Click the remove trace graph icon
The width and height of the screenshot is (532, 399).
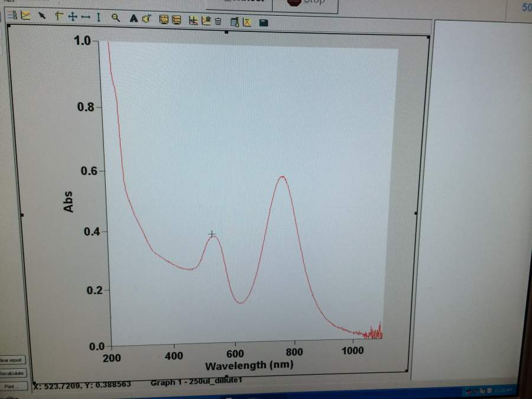(x=206, y=21)
